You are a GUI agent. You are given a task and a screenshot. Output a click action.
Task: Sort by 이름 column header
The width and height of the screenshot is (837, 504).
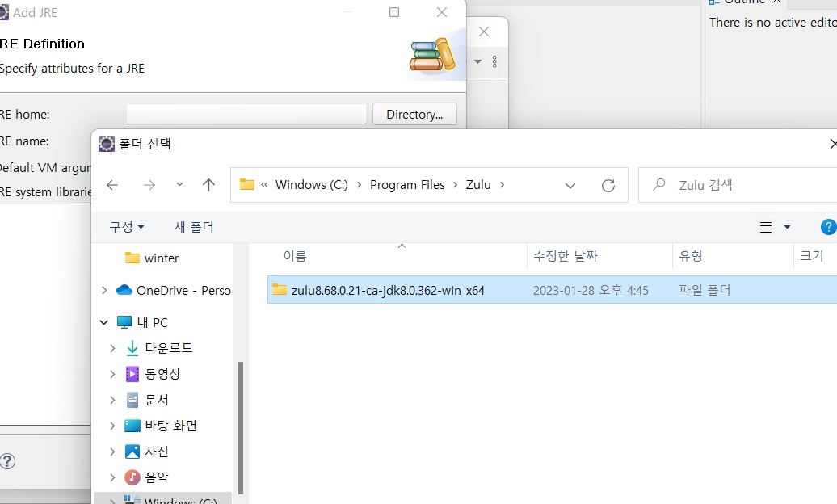[295, 256]
